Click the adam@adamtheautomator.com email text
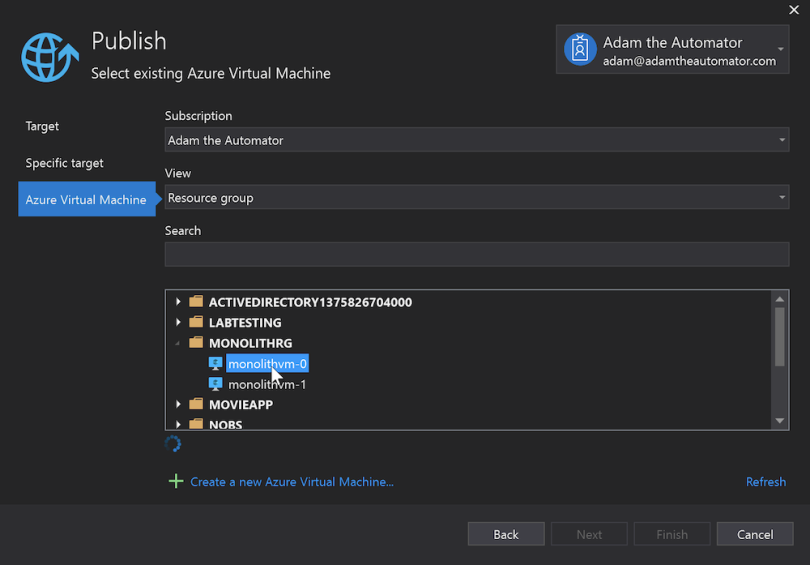 (x=689, y=61)
